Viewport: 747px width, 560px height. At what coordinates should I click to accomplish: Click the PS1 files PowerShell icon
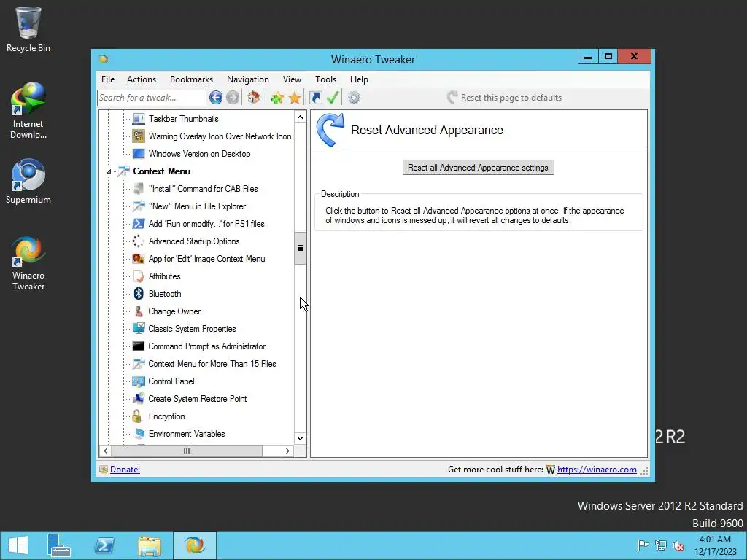pyautogui.click(x=139, y=224)
